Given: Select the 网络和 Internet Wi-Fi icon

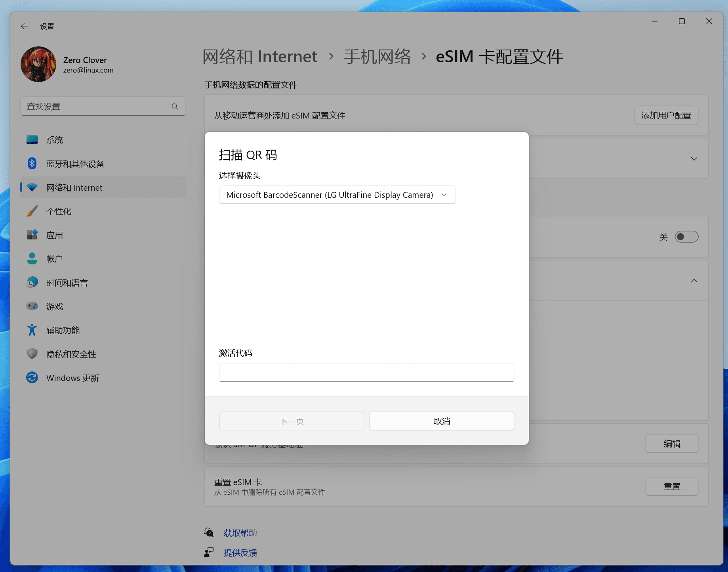Looking at the screenshot, I should [x=32, y=187].
